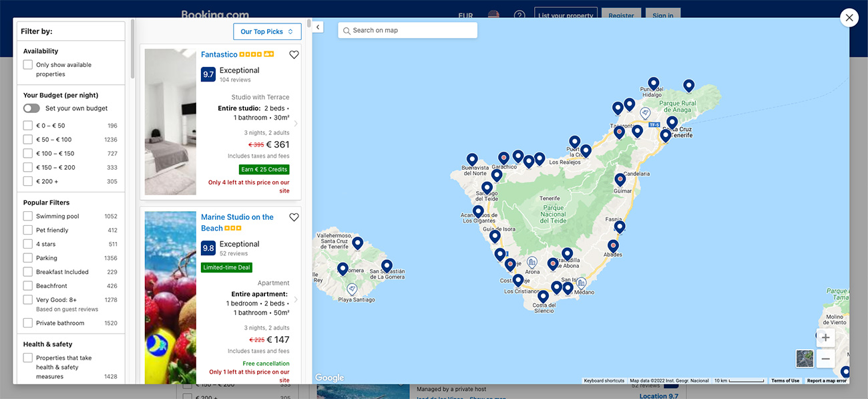
Task: Open Marine Studio on the Beach link
Action: click(x=237, y=223)
